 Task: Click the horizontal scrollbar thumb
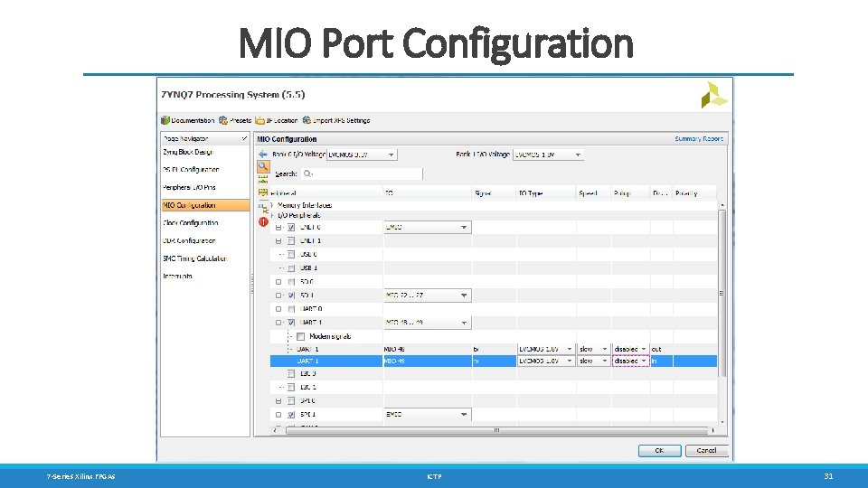point(496,430)
